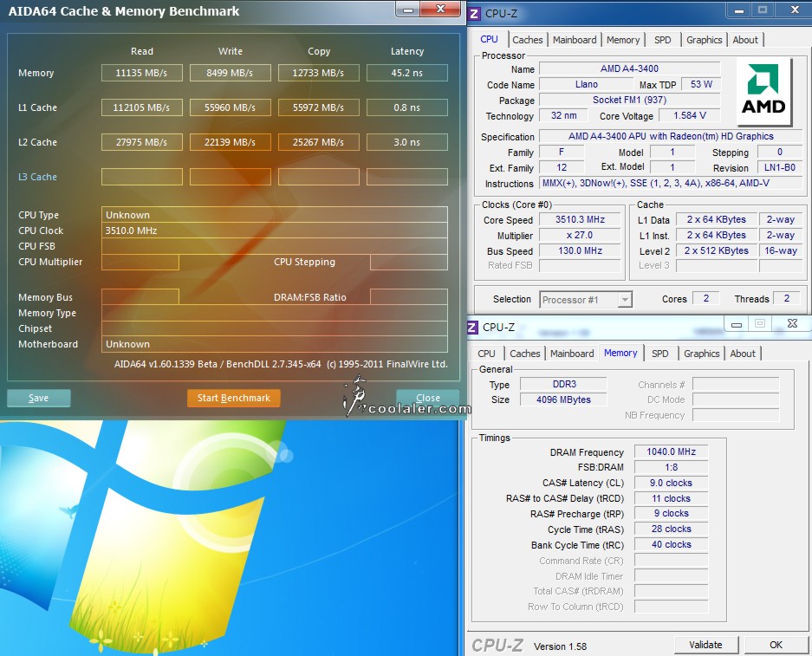Go to About tab in upper CPU-Z window

745,40
